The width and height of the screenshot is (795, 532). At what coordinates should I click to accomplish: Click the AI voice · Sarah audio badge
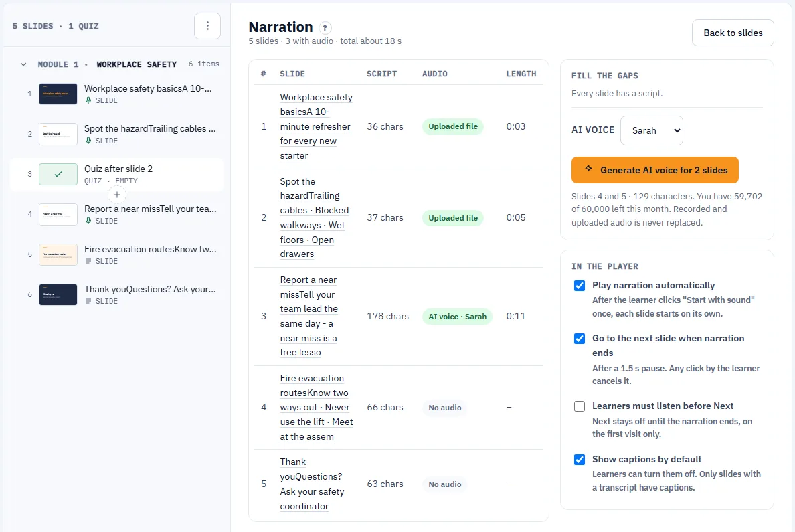457,317
